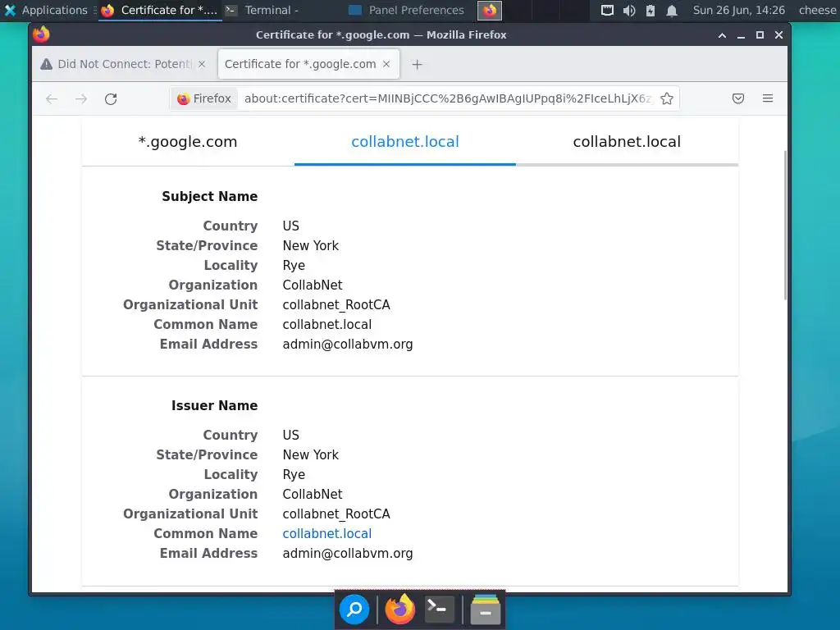This screenshot has height=630, width=840.
Task: Switch to the *.google.com certificate tab
Action: click(188, 142)
